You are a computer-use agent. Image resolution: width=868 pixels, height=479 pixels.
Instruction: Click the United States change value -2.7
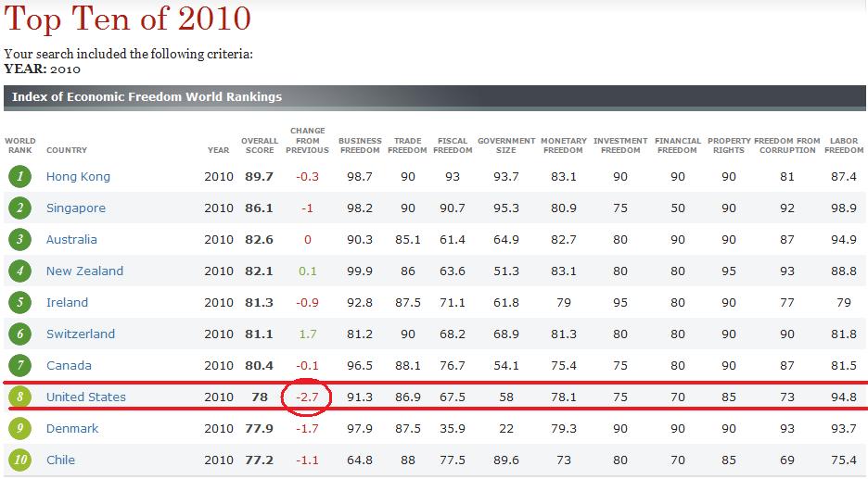pos(307,397)
